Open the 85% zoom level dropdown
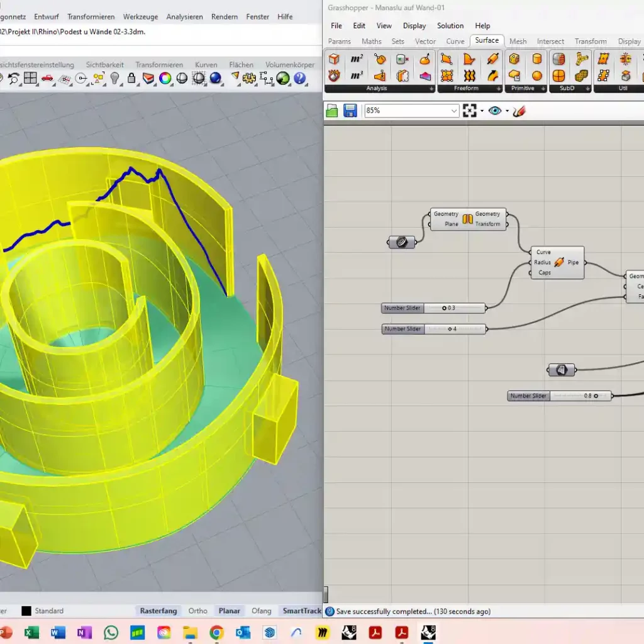Viewport: 644px width, 644px height. tap(454, 111)
